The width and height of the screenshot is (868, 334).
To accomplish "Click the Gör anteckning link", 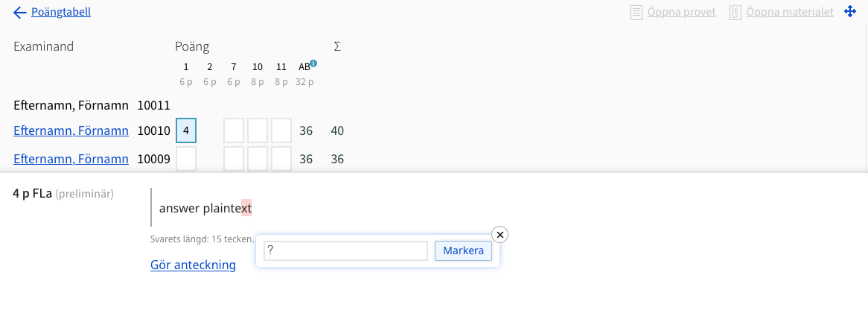I will click(194, 265).
